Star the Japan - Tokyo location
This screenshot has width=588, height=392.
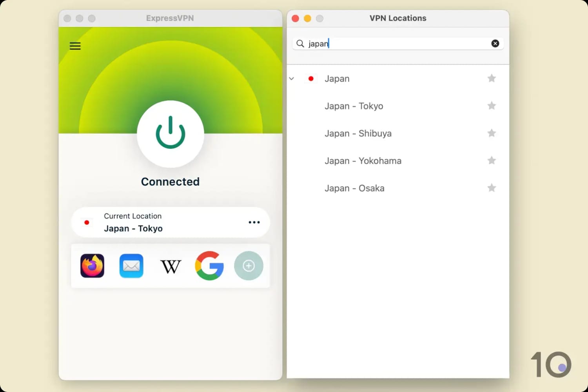492,106
